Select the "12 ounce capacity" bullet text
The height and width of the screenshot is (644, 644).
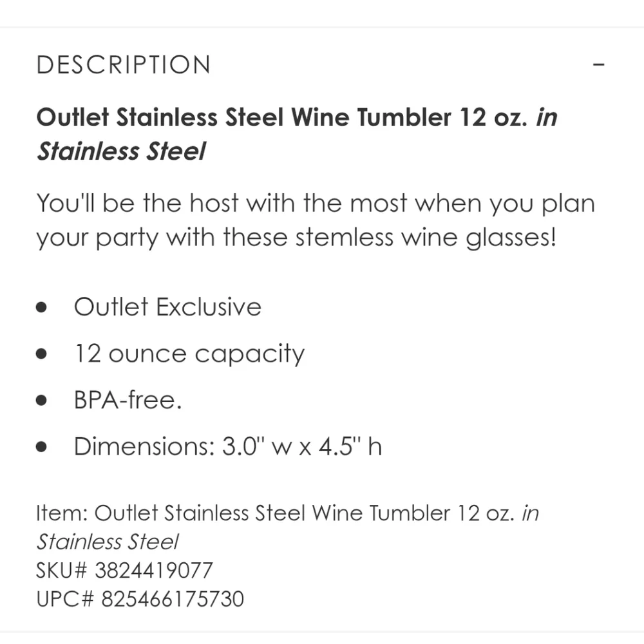(x=189, y=354)
